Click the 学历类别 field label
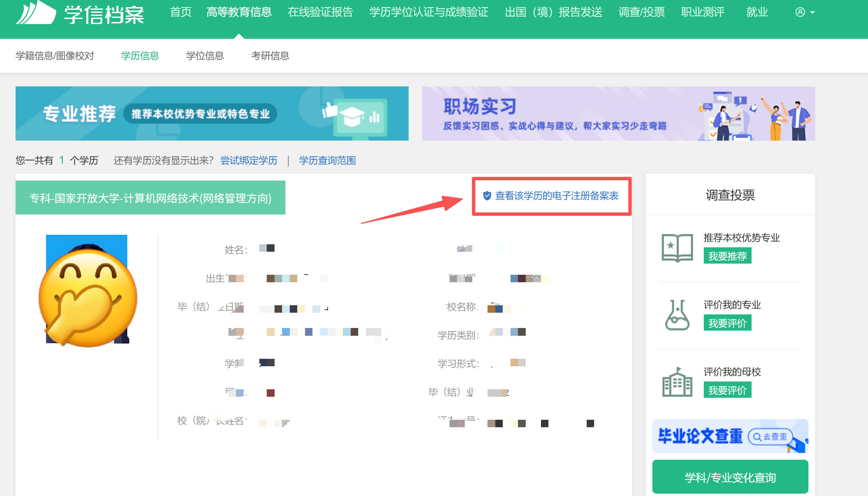The image size is (868, 496). (x=458, y=335)
